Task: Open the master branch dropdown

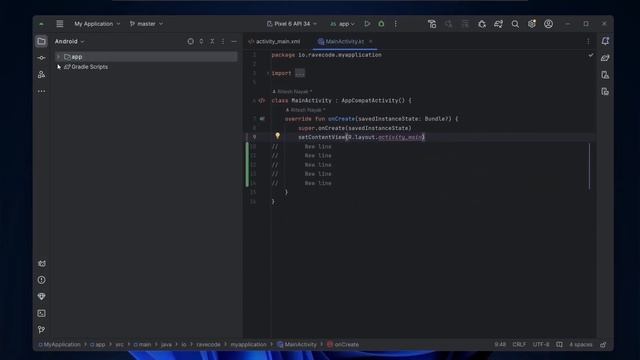Action: pyautogui.click(x=146, y=24)
